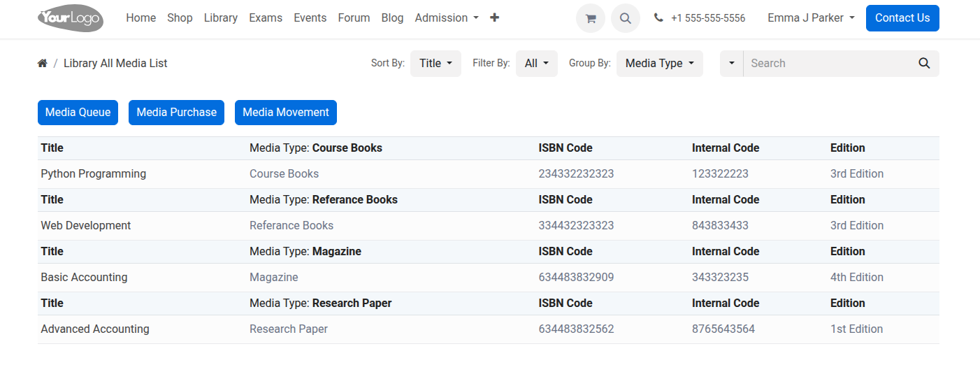
Task: Open the Sort By Title dropdown
Action: 435,64
